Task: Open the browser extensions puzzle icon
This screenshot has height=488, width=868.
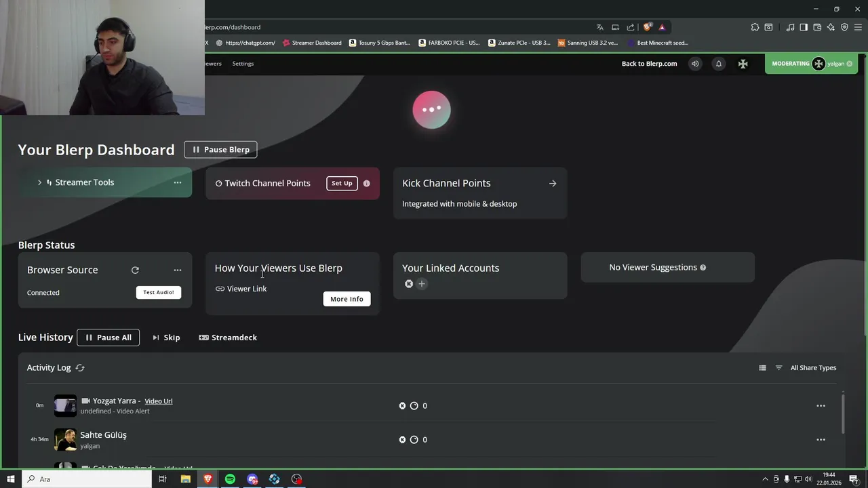Action: (755, 27)
